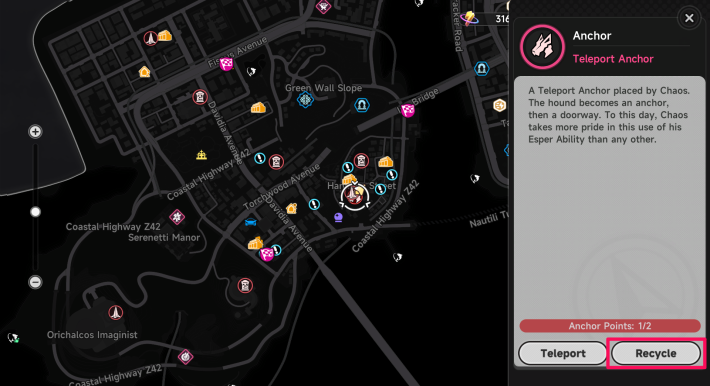Select the blue diamond icon under Green Wall Slope

click(x=305, y=99)
